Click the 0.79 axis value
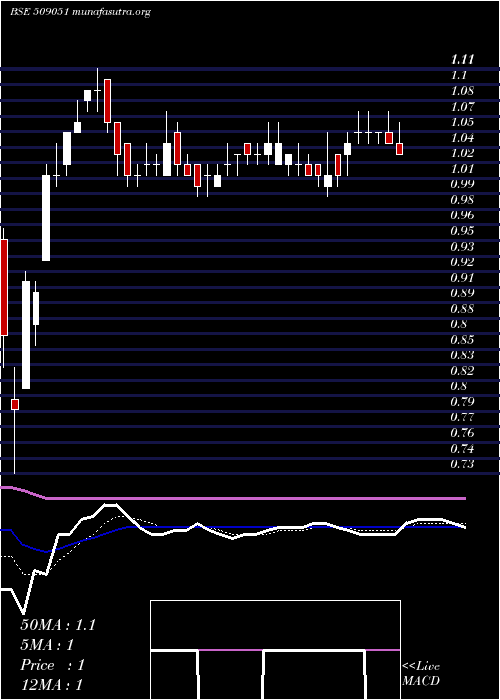The height and width of the screenshot is (700, 500). coord(462,402)
